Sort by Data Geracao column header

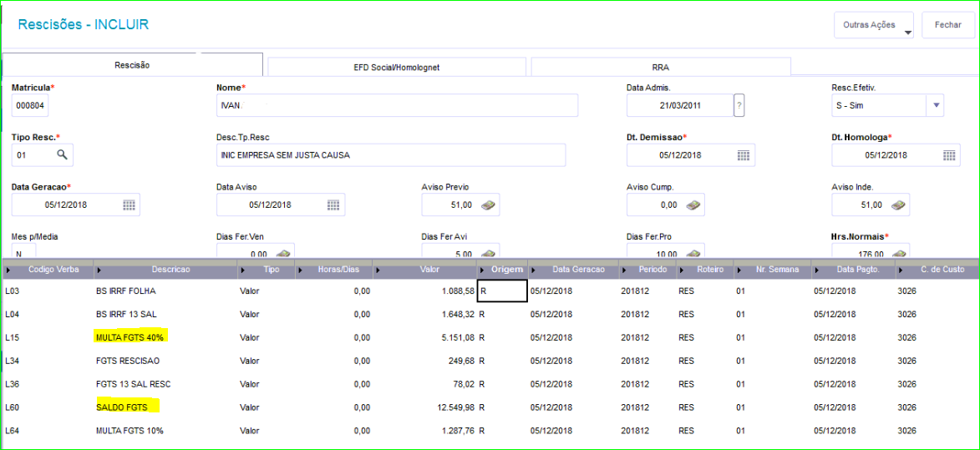(x=574, y=269)
